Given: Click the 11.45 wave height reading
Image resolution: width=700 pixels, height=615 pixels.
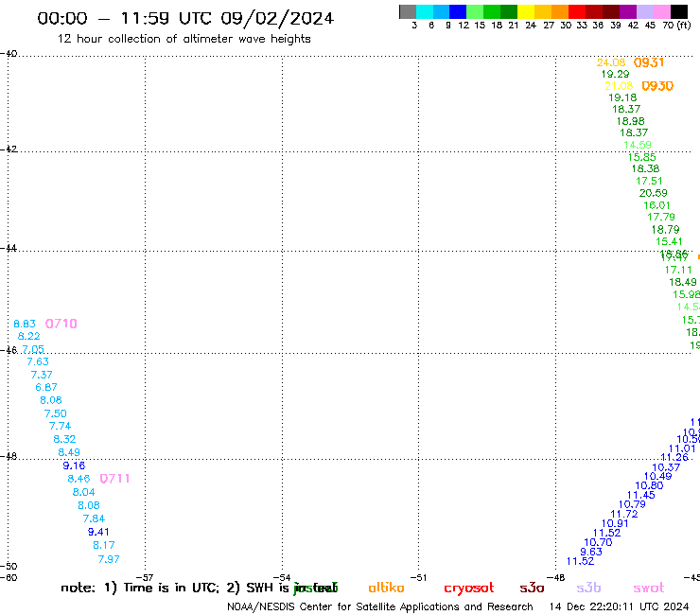Looking at the screenshot, I should 641,495.
